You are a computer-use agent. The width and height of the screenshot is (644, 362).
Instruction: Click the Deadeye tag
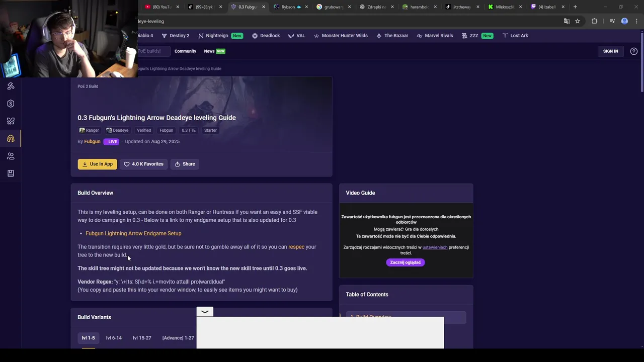117,130
